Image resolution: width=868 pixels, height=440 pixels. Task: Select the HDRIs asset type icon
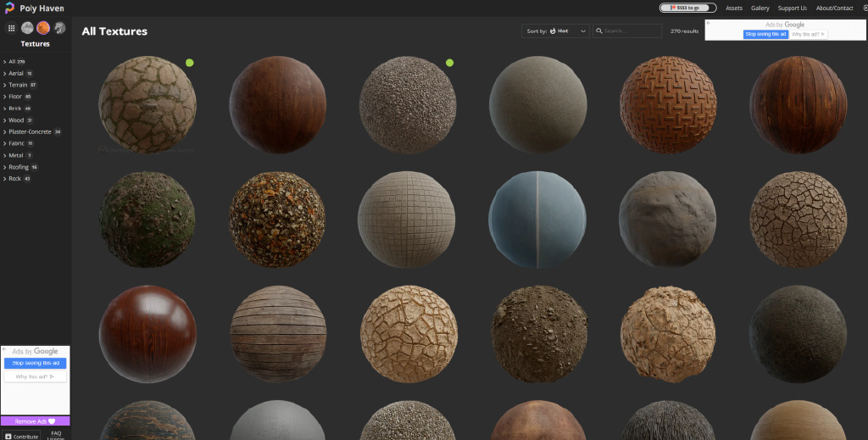[27, 28]
